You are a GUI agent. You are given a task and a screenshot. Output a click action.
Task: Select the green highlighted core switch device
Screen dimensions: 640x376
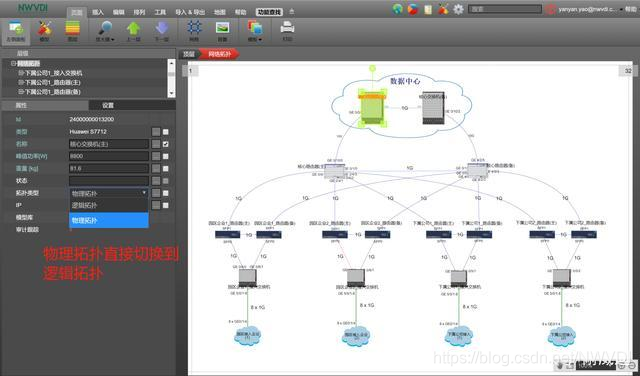[372, 108]
